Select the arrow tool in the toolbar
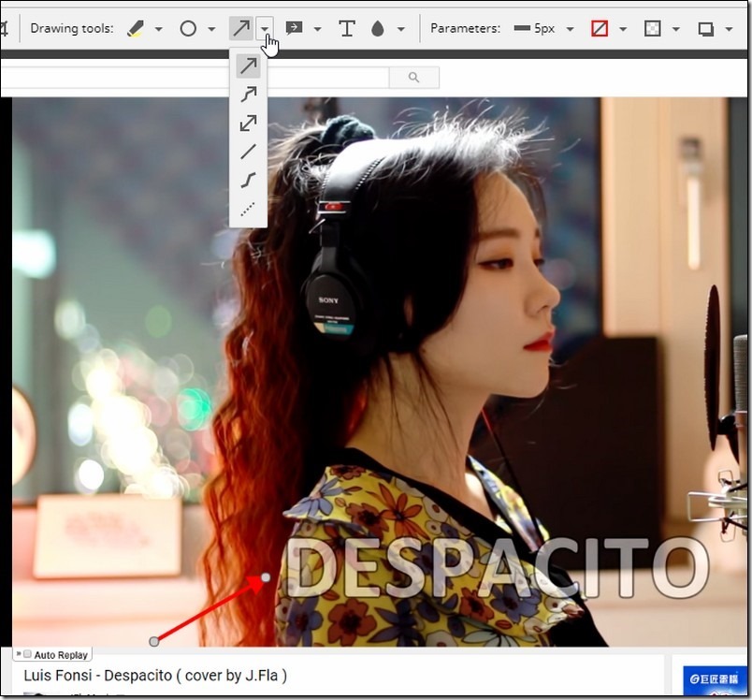Screen dimensions: 752x700 240,29
